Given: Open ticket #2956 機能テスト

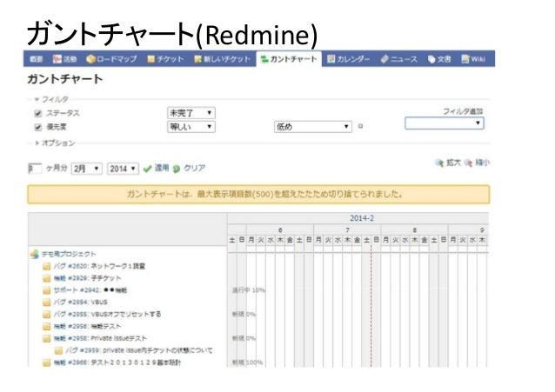Looking at the screenshot, I should click(87, 326).
